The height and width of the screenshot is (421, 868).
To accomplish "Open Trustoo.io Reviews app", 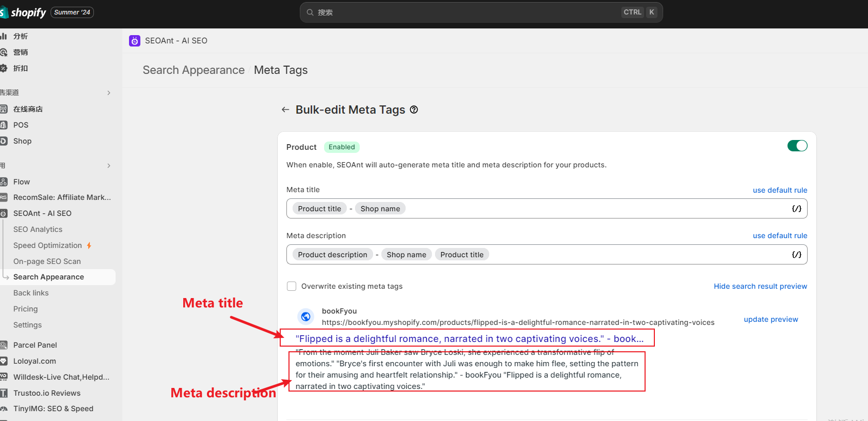I will [x=47, y=393].
